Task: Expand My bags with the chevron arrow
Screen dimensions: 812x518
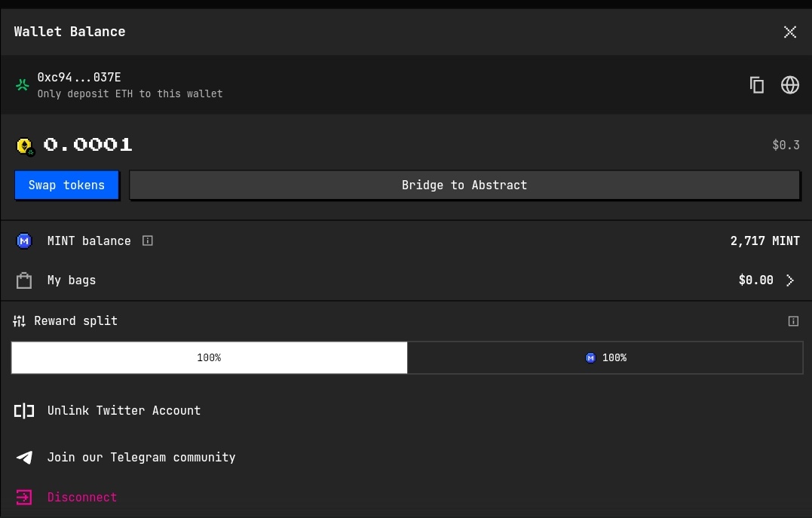Action: [x=789, y=280]
